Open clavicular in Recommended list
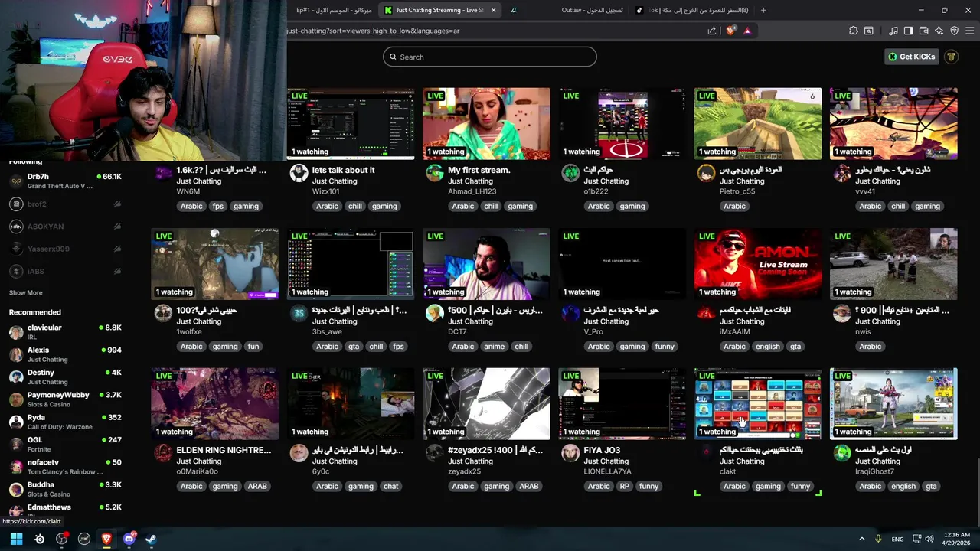The width and height of the screenshot is (980, 551). (65, 332)
